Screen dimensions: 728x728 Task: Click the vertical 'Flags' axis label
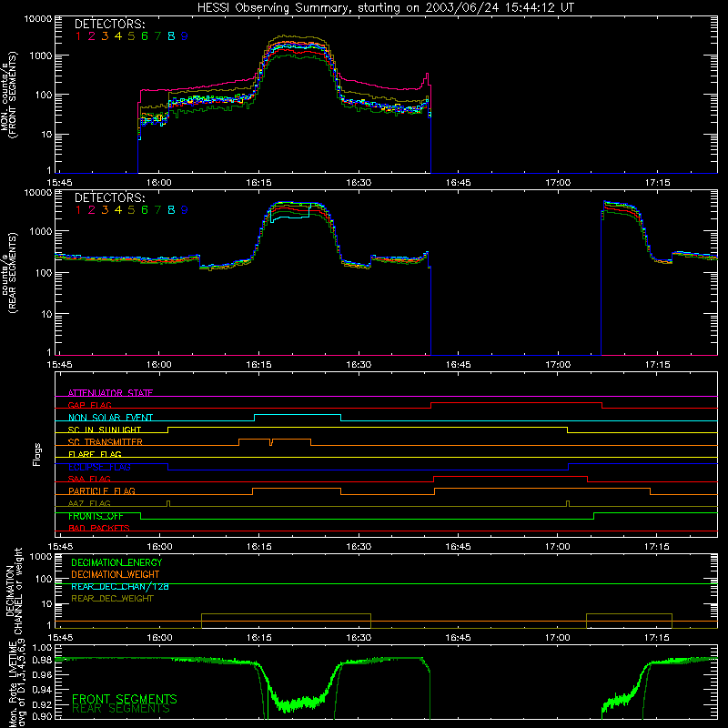36,455
